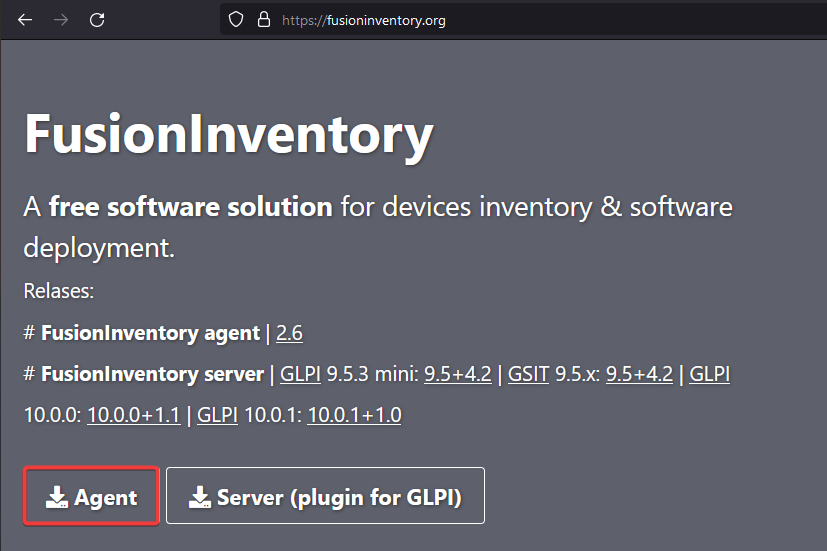Show site security info via padlock
This screenshot has height=551, width=827.
(x=263, y=19)
